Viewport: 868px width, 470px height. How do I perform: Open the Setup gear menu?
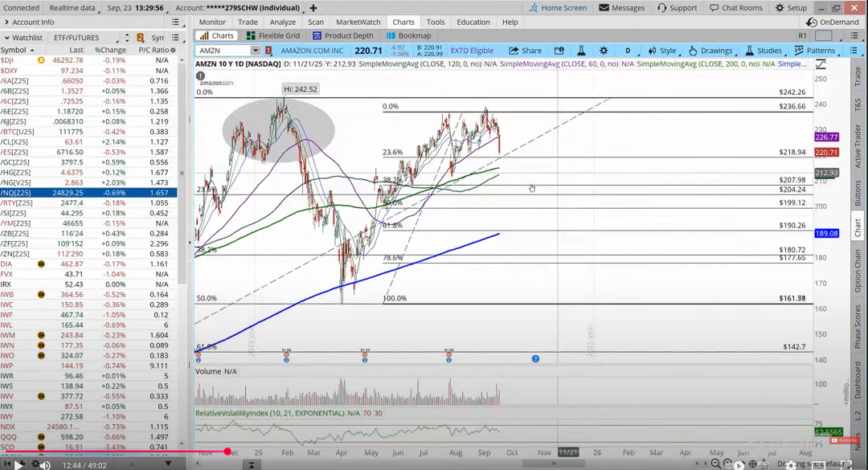pyautogui.click(x=791, y=8)
